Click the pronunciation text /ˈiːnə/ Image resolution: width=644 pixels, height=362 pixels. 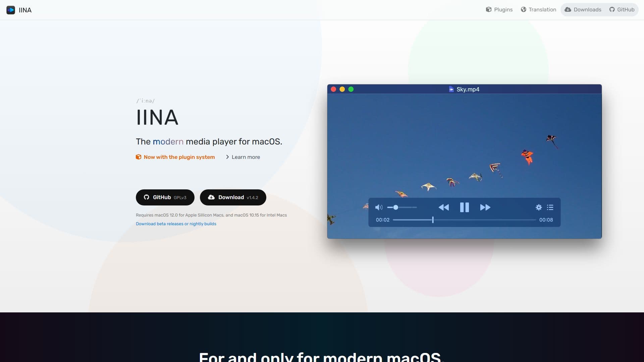coord(146,101)
